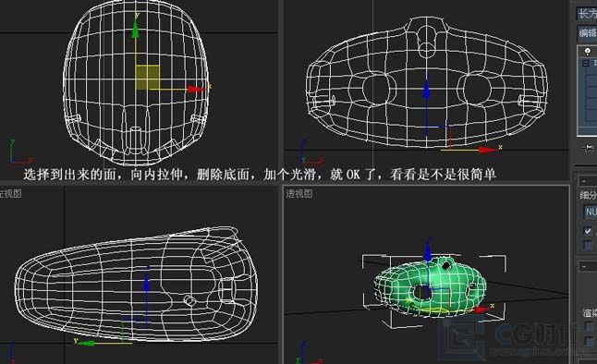597x364 pixels.
Task: Click the yellow XY plane square in the top viewport
Action: pyautogui.click(x=148, y=78)
